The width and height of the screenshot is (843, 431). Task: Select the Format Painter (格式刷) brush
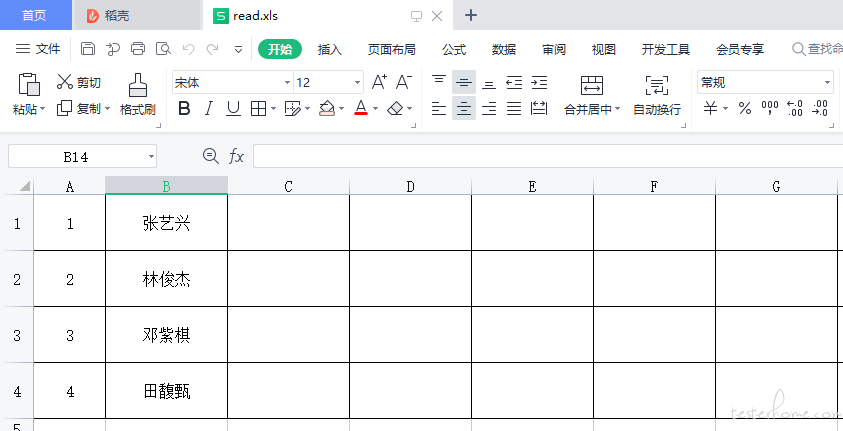138,84
